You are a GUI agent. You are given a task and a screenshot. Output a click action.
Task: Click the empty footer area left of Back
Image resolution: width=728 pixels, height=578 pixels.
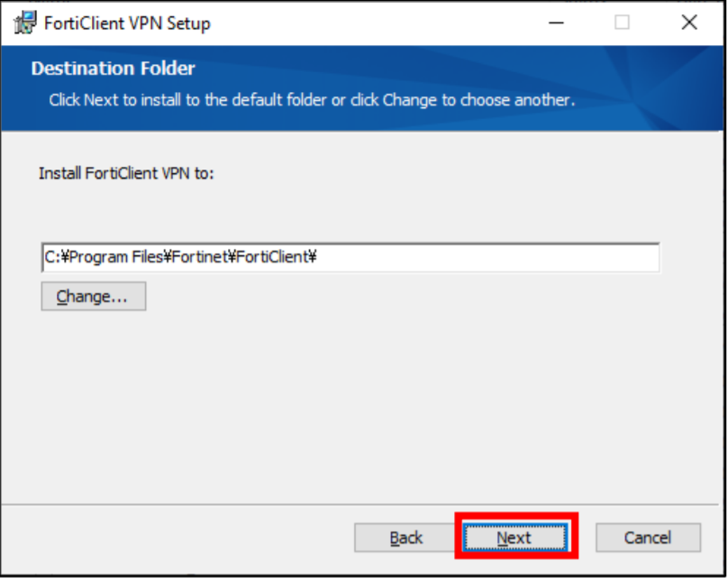pos(180,537)
